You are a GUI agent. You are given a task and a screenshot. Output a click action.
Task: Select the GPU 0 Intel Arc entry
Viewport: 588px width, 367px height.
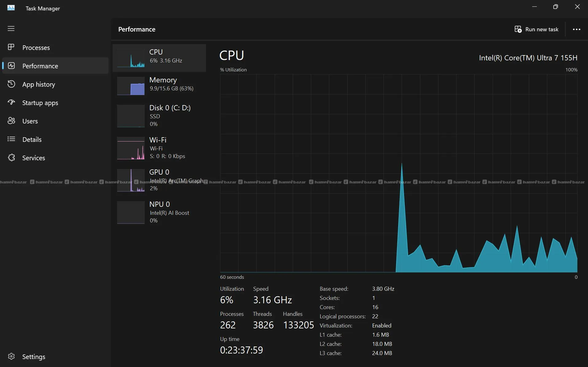click(159, 180)
